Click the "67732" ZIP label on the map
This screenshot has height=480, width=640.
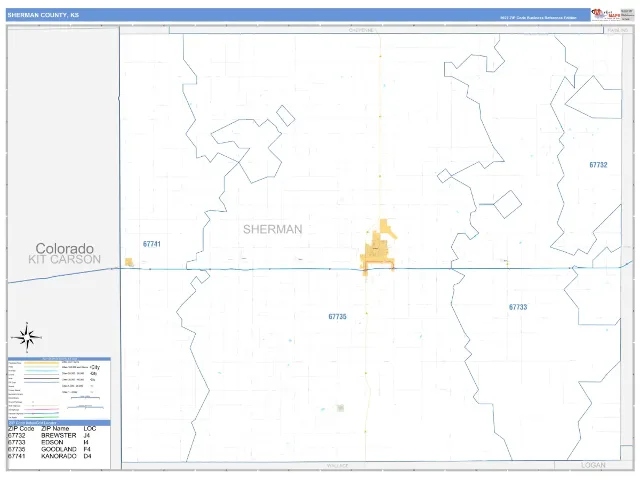click(598, 165)
